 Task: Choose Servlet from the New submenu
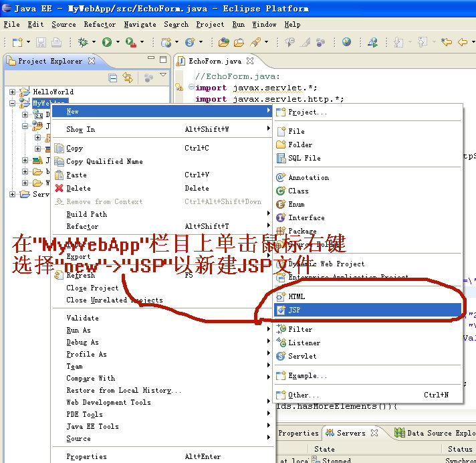click(368, 356)
